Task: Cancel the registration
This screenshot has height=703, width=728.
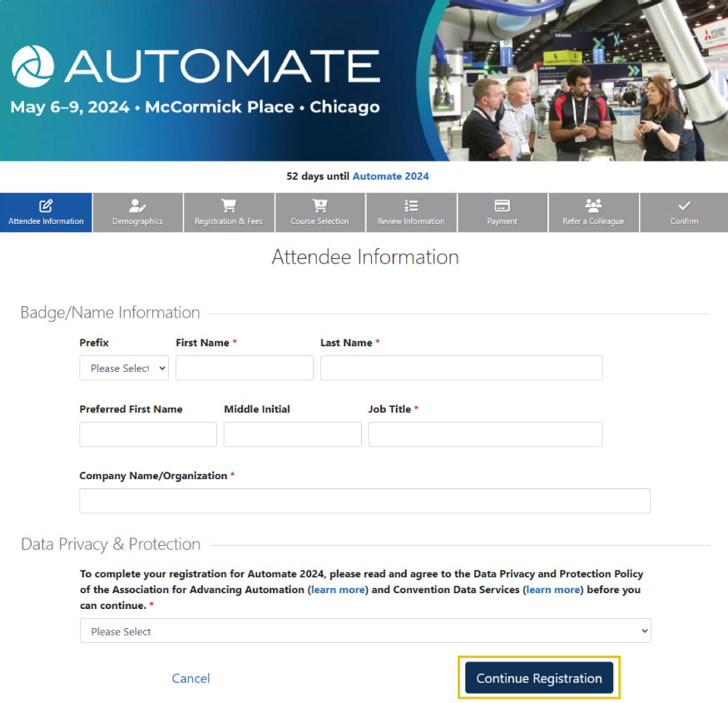Action: (x=191, y=678)
